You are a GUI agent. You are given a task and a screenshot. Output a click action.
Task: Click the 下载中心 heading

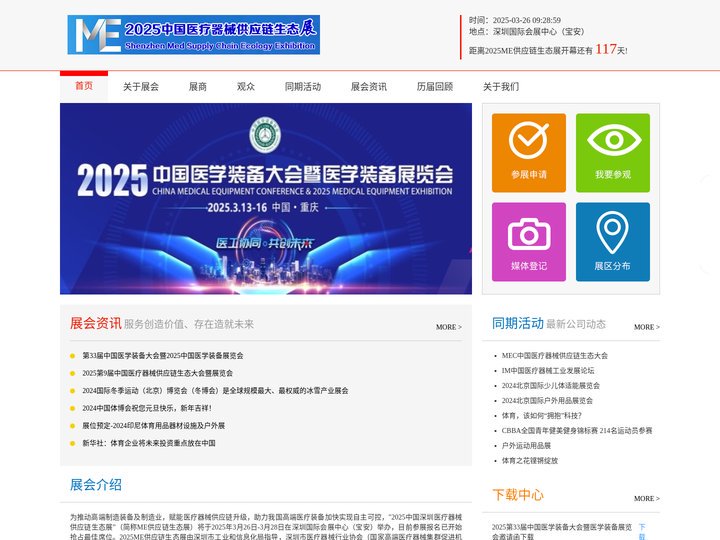pyautogui.click(x=518, y=495)
